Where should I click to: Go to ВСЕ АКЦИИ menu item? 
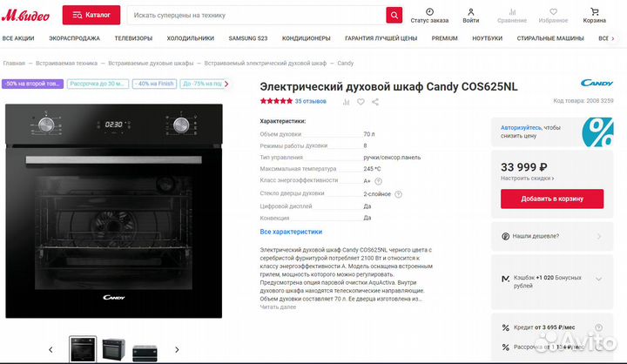point(18,38)
